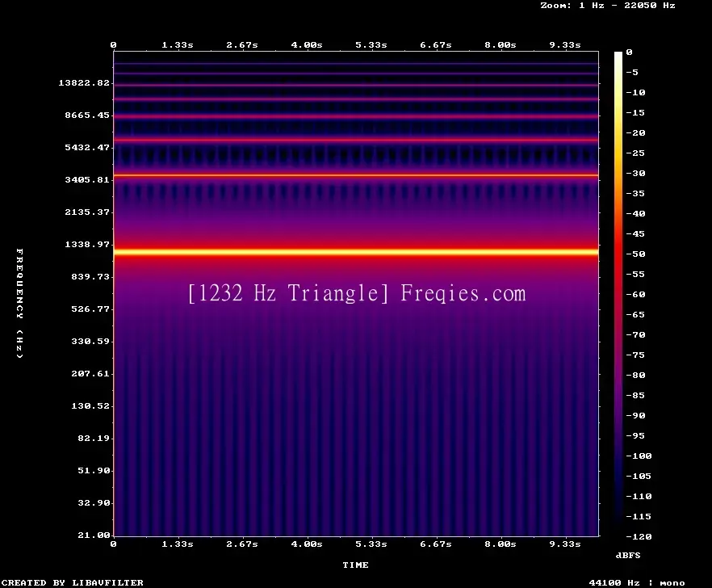Select the -15 dBFS scale label
The image size is (712, 588).
635,112
